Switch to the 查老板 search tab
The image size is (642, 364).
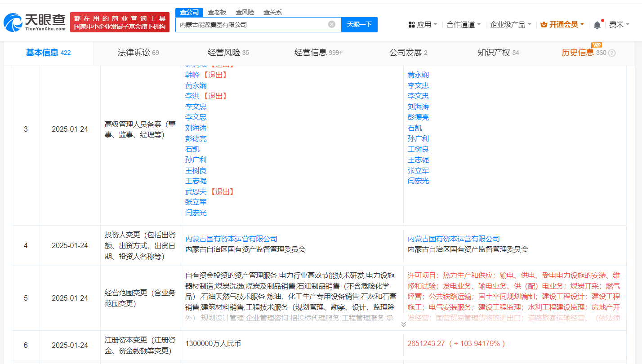[x=217, y=12]
